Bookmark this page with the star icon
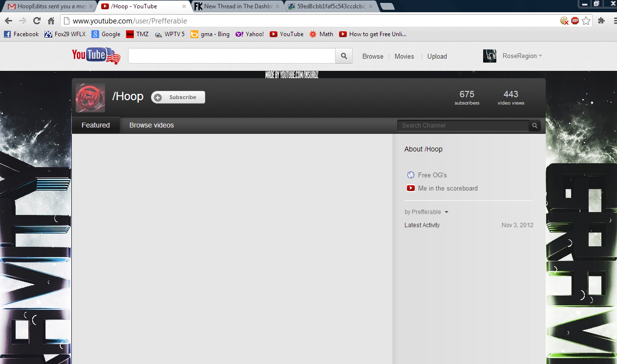 click(586, 21)
